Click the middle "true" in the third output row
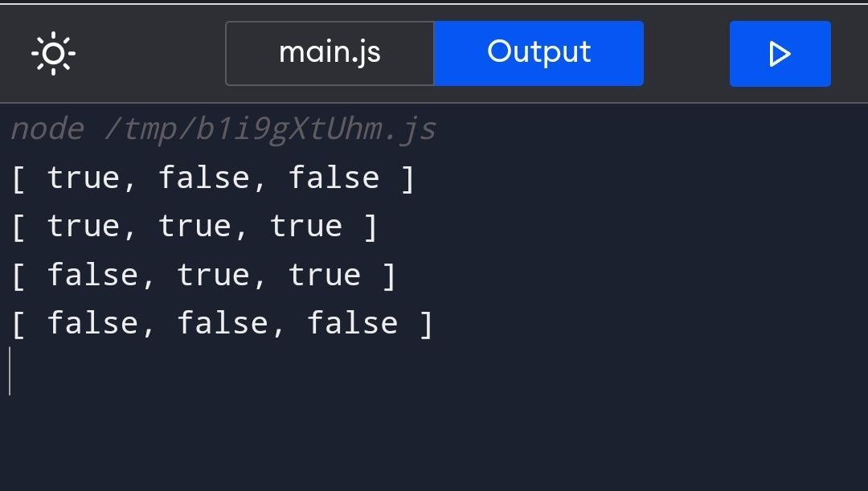Viewport: 868px width, 491px height. 213,276
